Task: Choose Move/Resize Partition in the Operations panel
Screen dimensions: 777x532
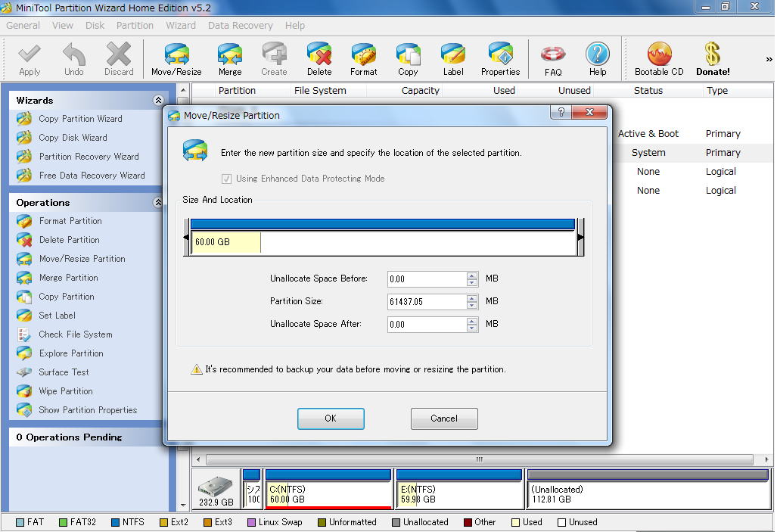Action: [x=82, y=258]
